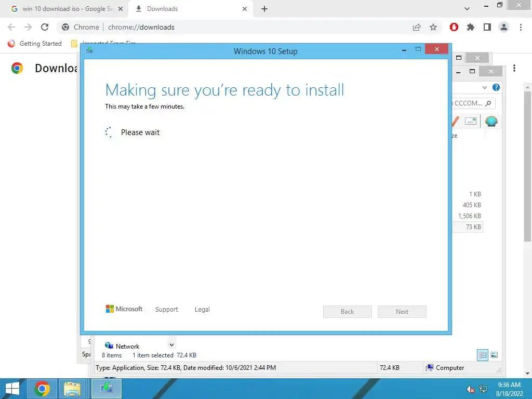Click navigation pane scroll-down arrow near Network
This screenshot has width=532, height=399.
coord(171,345)
